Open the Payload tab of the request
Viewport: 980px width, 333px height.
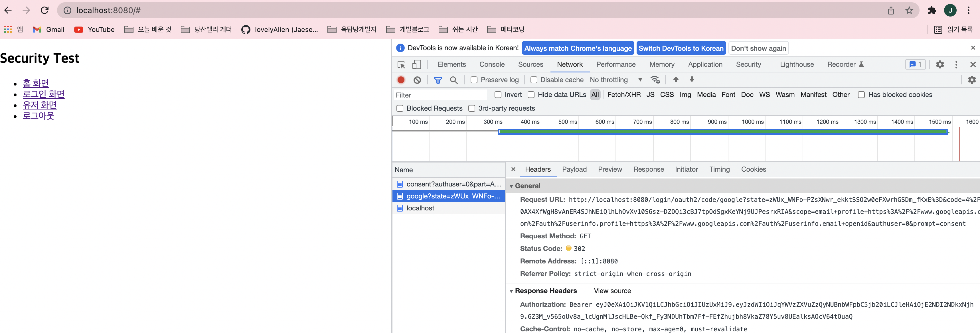tap(574, 170)
